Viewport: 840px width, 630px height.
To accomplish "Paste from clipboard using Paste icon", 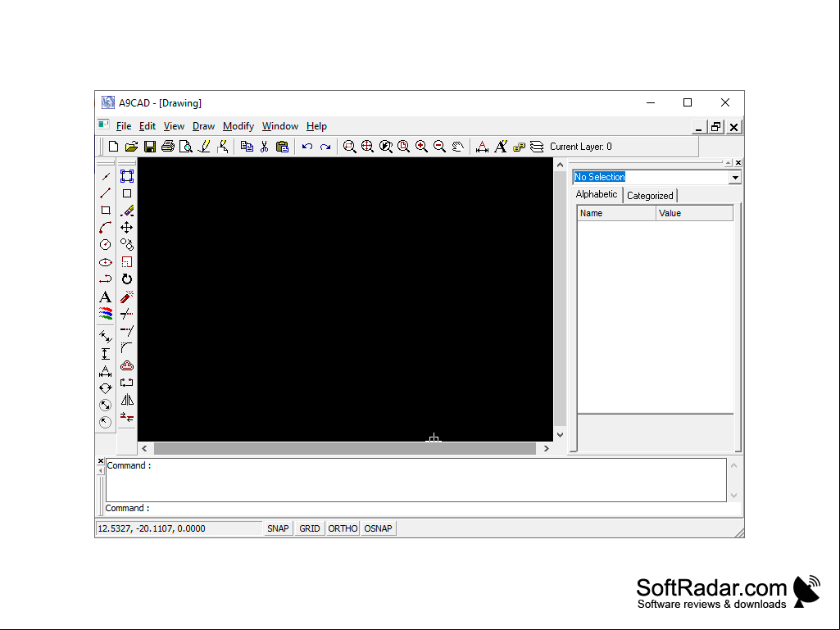I will (x=282, y=147).
